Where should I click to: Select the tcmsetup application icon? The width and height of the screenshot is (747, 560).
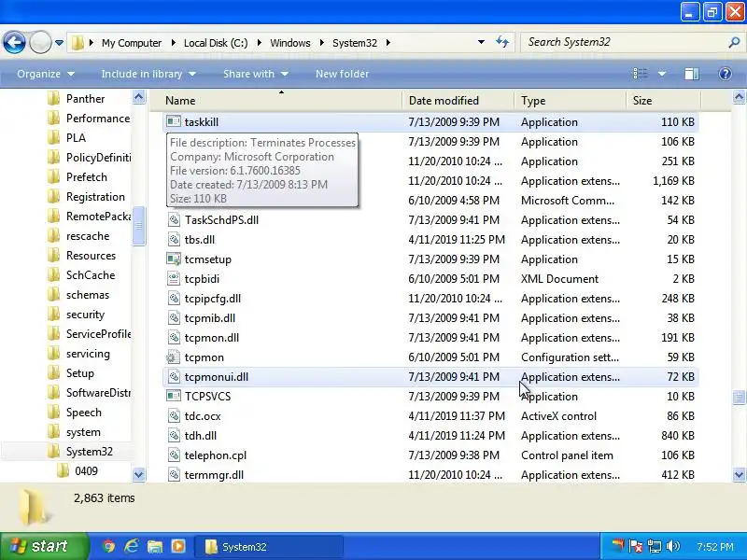point(174,259)
